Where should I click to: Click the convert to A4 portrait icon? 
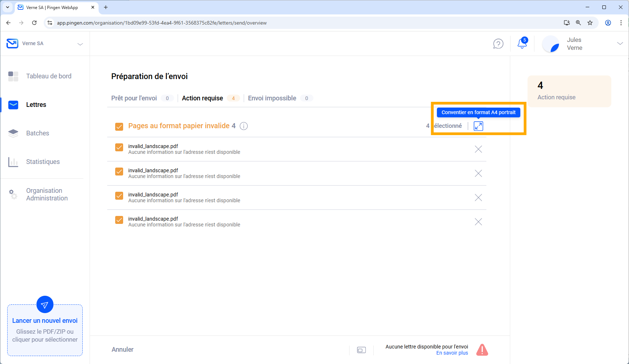[478, 126]
